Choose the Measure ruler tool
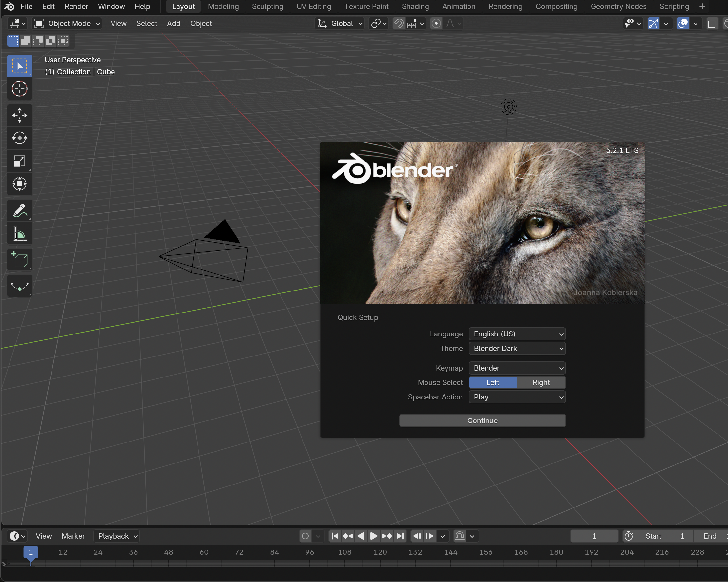Image resolution: width=728 pixels, height=582 pixels. pyautogui.click(x=20, y=233)
